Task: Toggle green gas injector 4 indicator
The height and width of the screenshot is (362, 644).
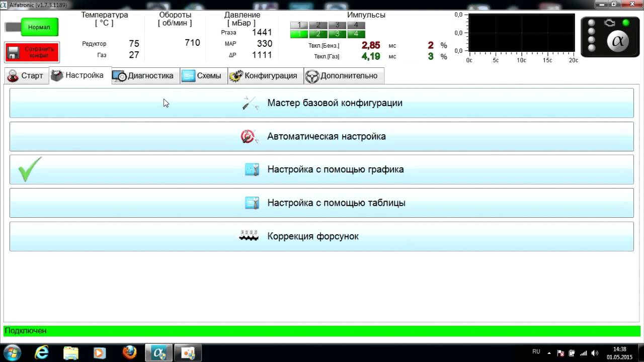Action: (x=356, y=34)
